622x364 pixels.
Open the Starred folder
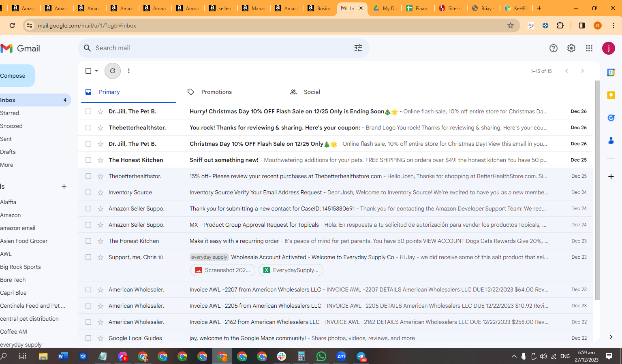[x=10, y=113]
